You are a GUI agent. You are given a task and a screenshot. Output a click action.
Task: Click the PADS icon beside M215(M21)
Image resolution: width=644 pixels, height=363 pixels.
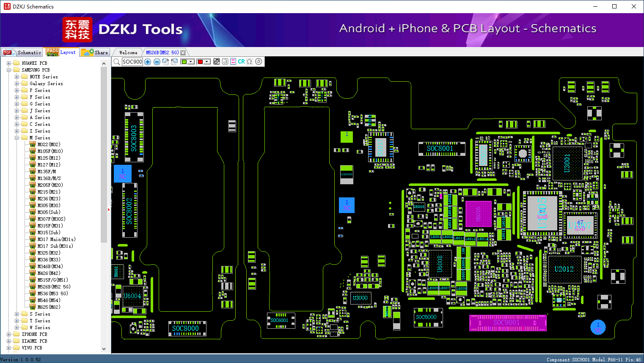click(x=33, y=192)
